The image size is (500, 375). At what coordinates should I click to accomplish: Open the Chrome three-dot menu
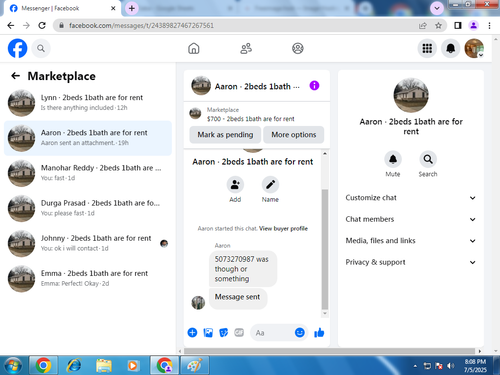[489, 25]
